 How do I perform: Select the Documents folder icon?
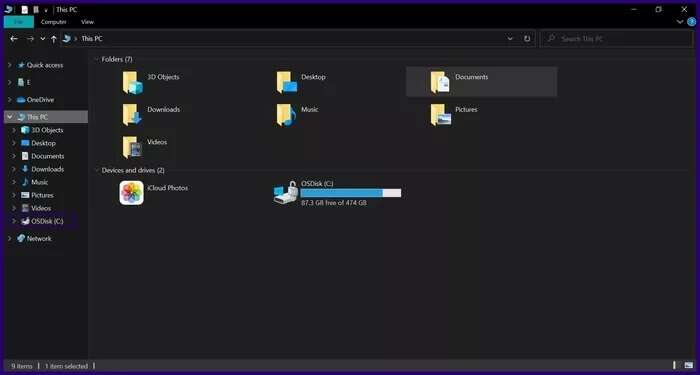(x=440, y=83)
